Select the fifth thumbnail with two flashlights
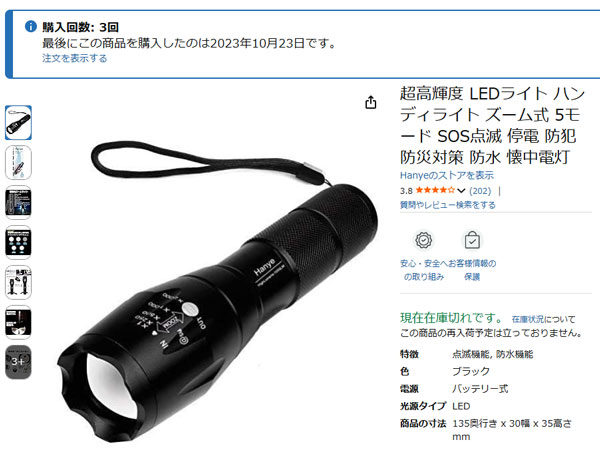 click(x=18, y=282)
